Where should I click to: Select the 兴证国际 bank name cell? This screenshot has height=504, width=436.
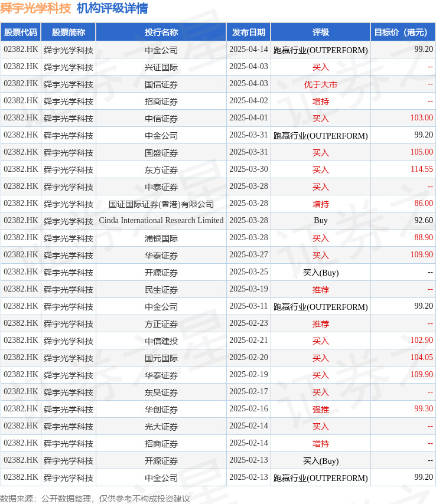point(161,67)
